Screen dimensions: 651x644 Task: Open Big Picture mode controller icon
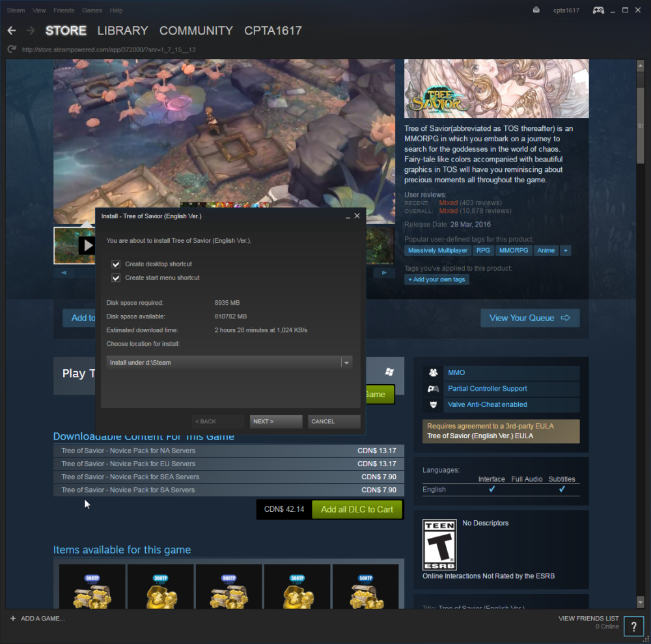tap(598, 10)
